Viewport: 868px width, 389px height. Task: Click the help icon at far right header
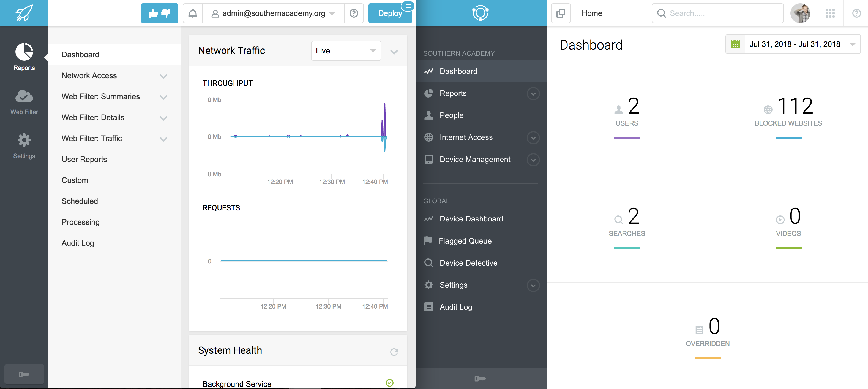(x=856, y=13)
